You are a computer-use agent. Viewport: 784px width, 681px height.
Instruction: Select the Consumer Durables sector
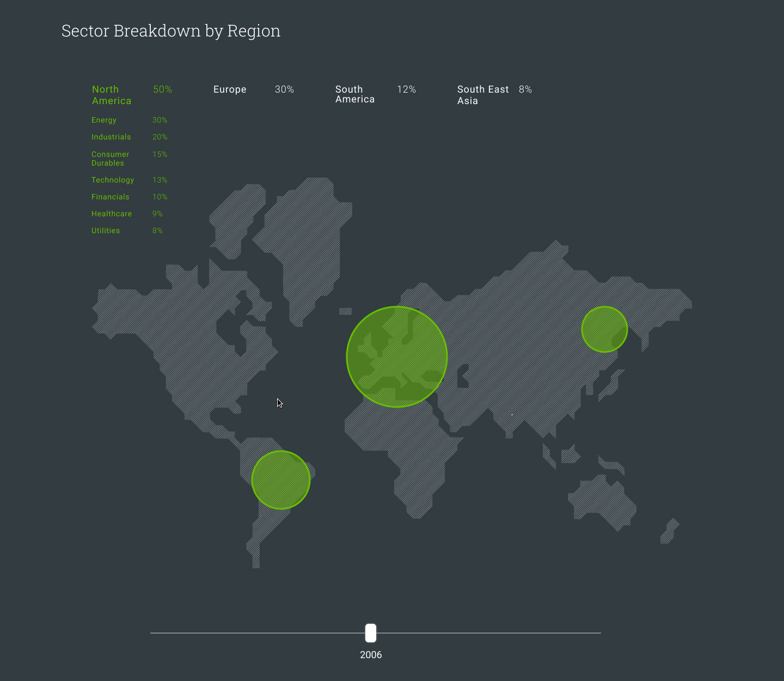[111, 159]
